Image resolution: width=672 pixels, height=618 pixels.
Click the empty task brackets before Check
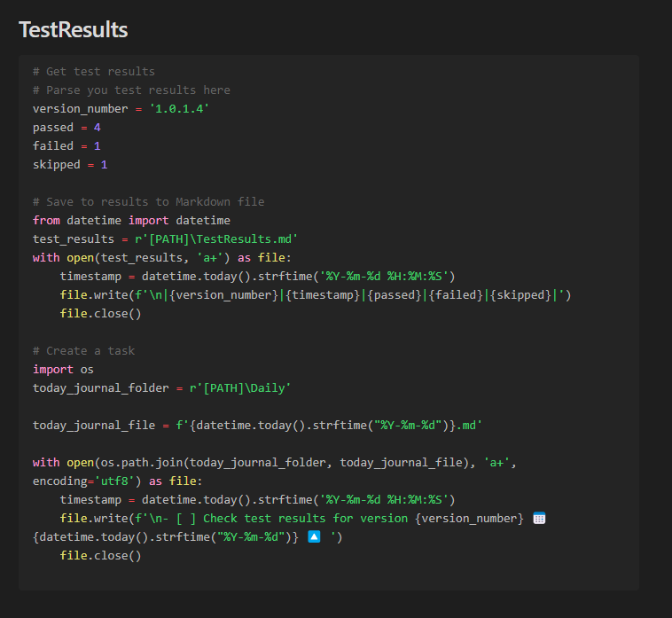pos(186,518)
